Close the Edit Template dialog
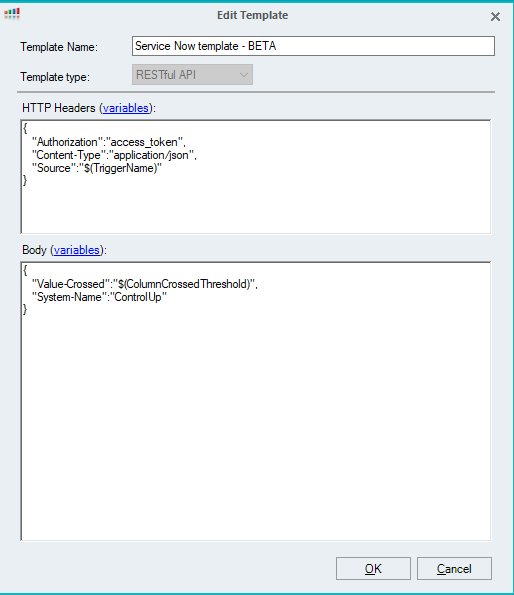Image resolution: width=514 pixels, height=595 pixels. pyautogui.click(x=495, y=16)
